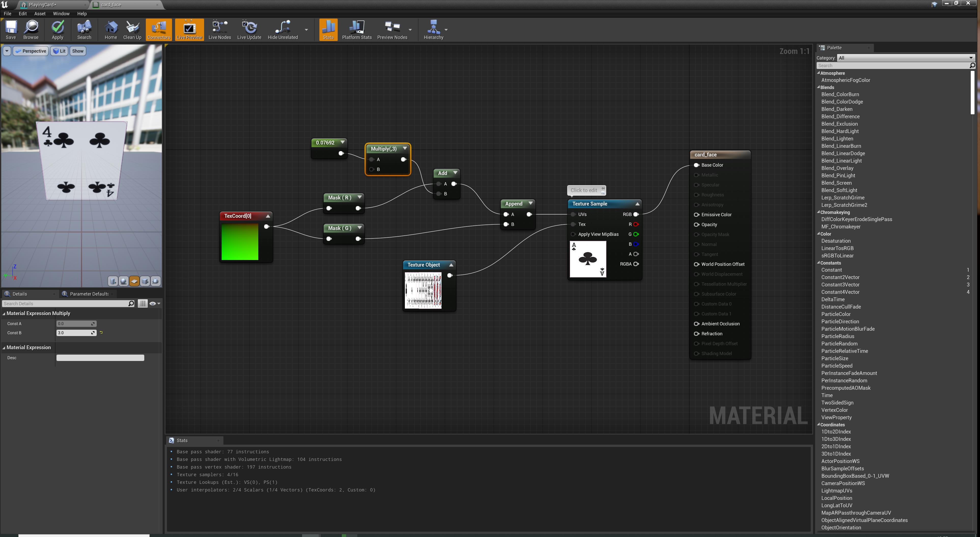
Task: Expand the Append node arrow
Action: click(530, 204)
